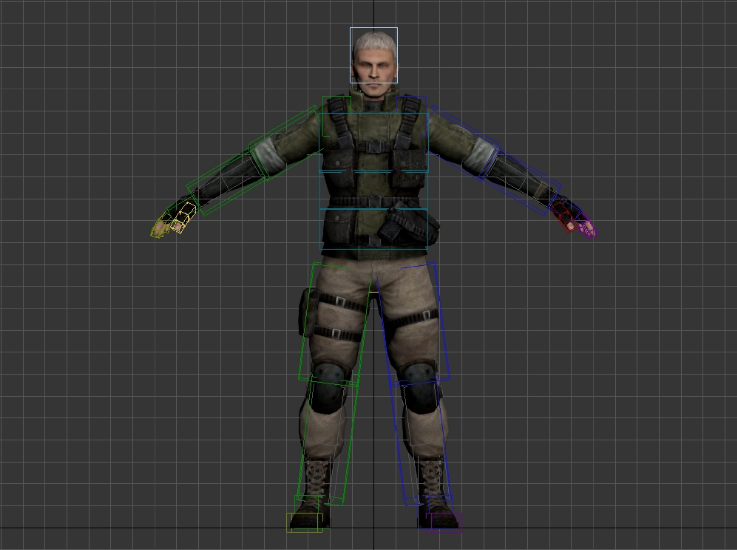Select the cyan middle stomach hitbox
The width and height of the screenshot is (737, 550).
374,190
